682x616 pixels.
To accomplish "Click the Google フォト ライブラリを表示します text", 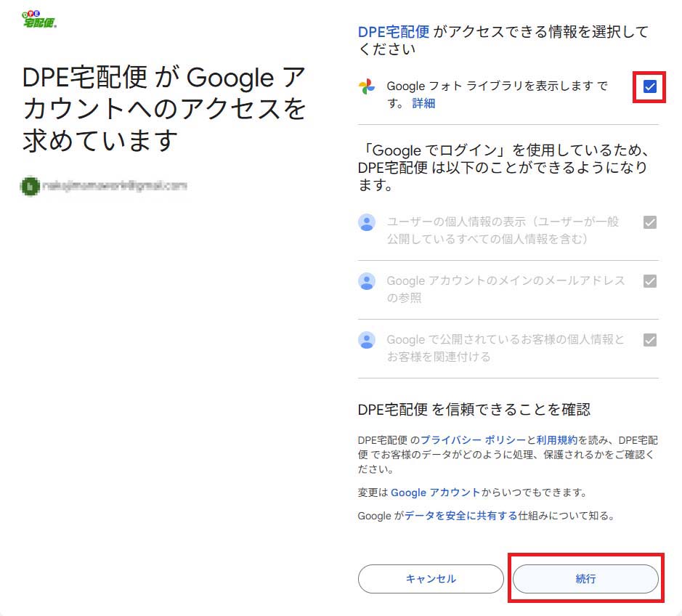I will pos(490,86).
